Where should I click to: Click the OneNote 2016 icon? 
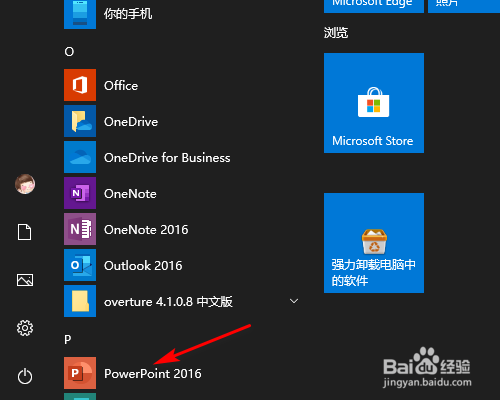(x=80, y=229)
